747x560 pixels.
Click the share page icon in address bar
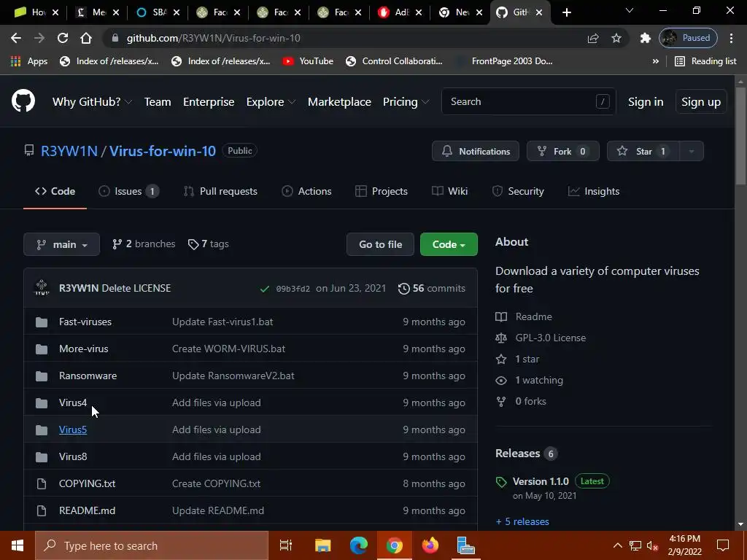(x=593, y=38)
